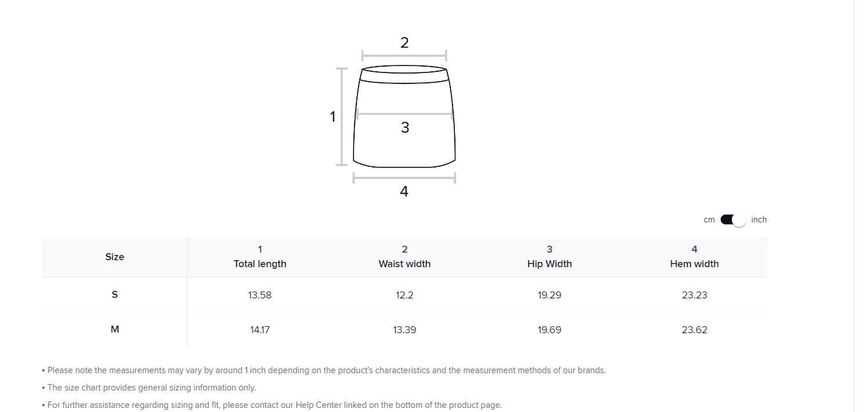Click the 13.39 waist width value

[404, 330]
